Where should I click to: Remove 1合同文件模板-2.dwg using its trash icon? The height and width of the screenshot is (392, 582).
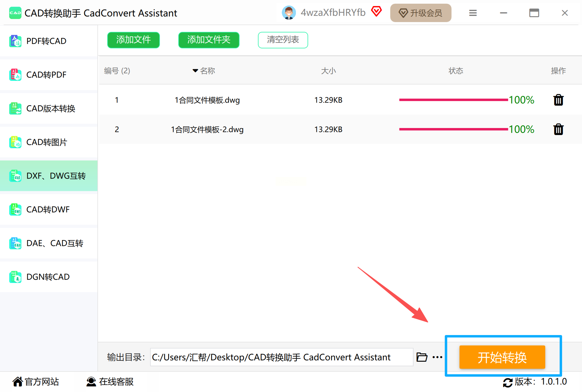(x=558, y=129)
